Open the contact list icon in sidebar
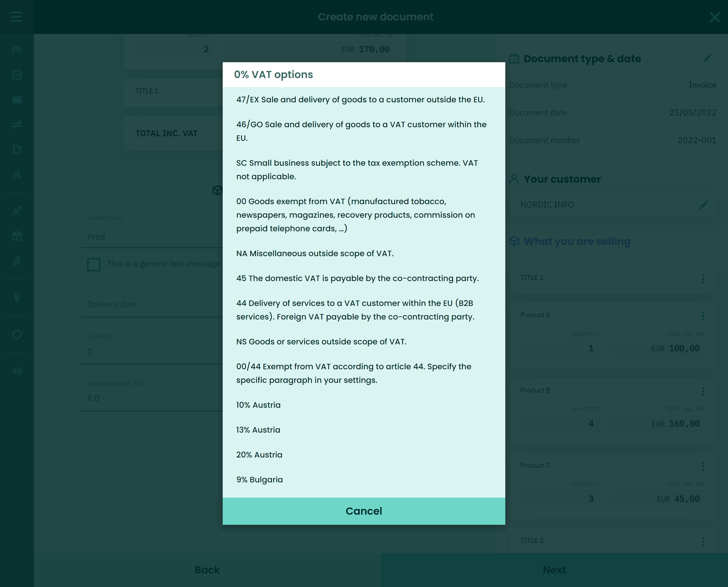The width and height of the screenshot is (728, 587). coord(17,211)
